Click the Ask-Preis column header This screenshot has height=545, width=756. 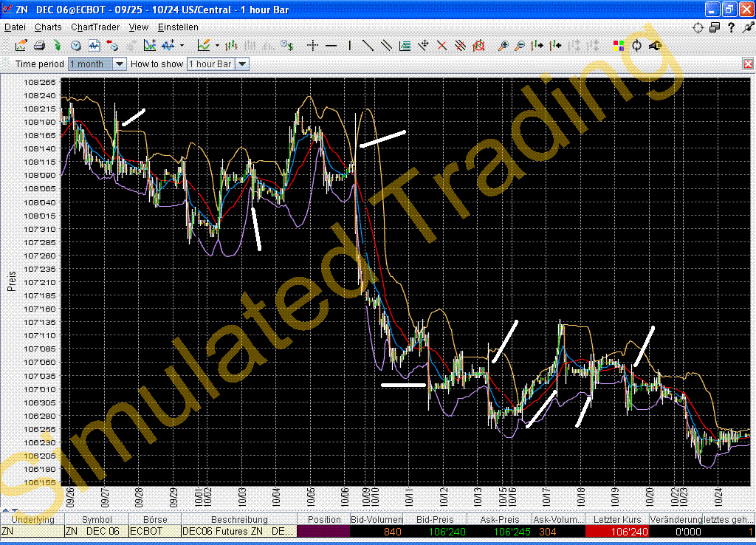click(x=500, y=519)
